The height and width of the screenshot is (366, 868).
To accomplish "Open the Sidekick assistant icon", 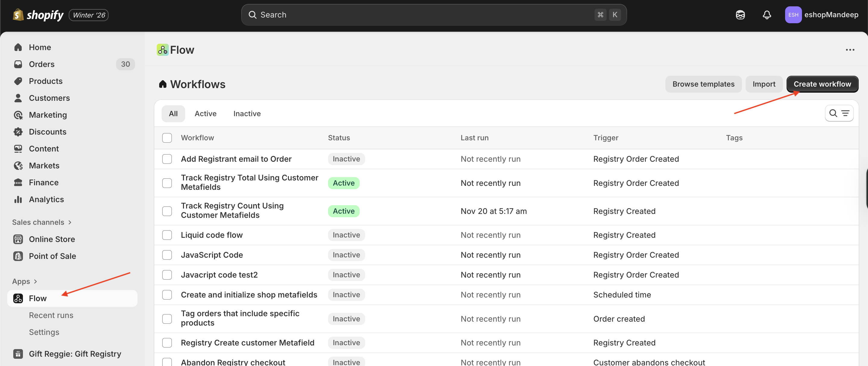I will click(740, 15).
